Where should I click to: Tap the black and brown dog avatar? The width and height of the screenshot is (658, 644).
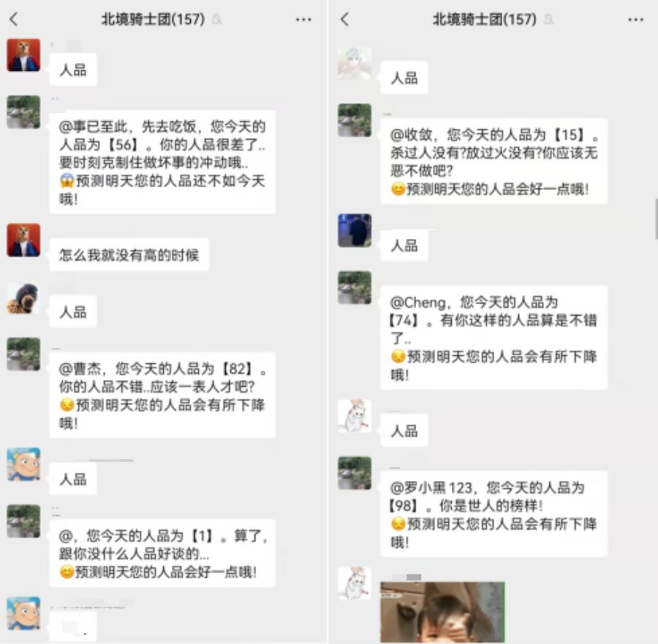tap(24, 298)
